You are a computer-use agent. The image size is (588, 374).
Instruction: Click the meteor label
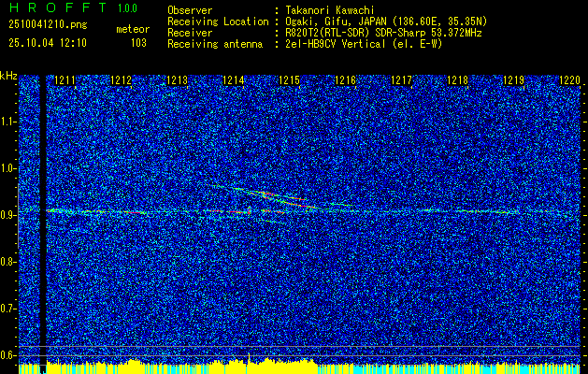pos(133,29)
